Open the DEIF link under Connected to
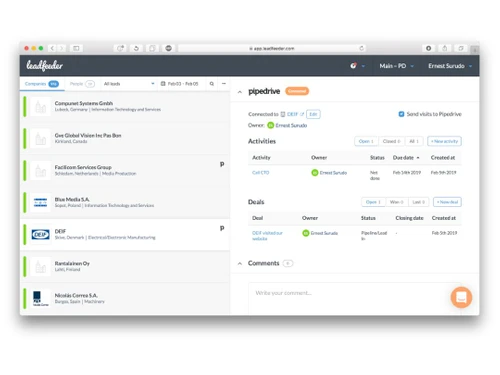Viewport: 500px width, 375px height. (292, 114)
